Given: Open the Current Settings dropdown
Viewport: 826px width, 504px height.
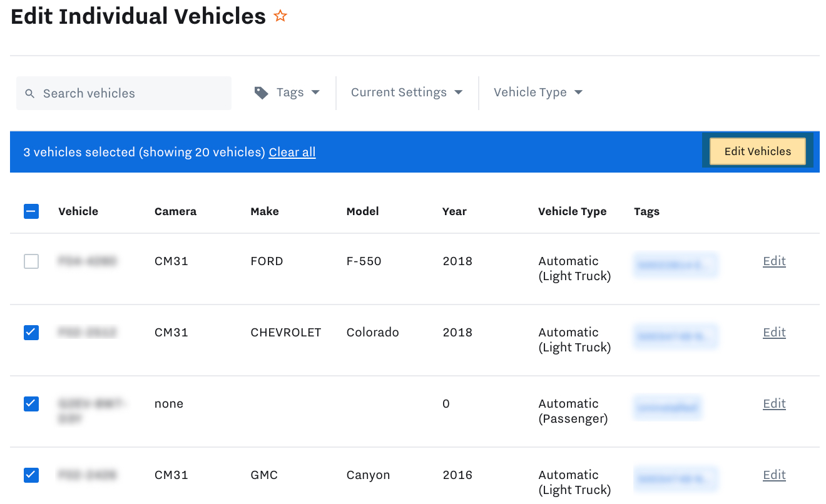Looking at the screenshot, I should coord(405,92).
